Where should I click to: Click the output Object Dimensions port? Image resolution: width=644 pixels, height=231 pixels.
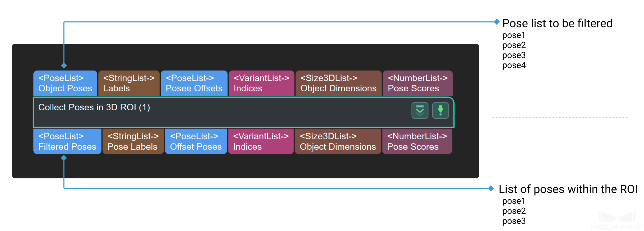[x=338, y=141]
